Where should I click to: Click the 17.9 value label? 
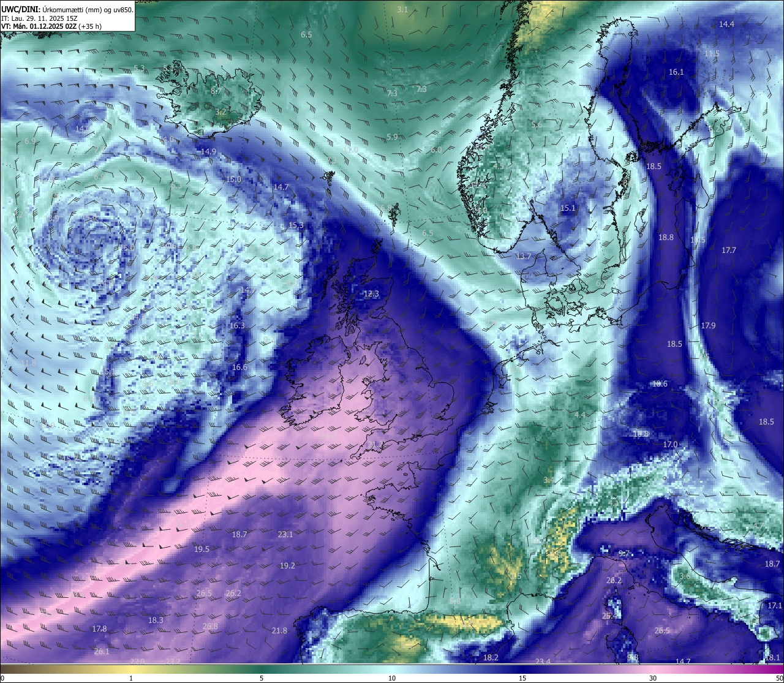(708, 325)
